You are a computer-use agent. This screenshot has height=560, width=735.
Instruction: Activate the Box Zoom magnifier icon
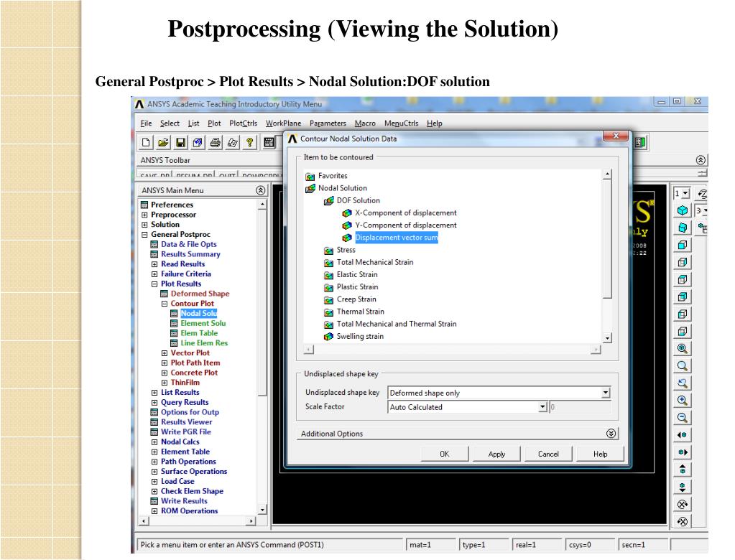683,365
